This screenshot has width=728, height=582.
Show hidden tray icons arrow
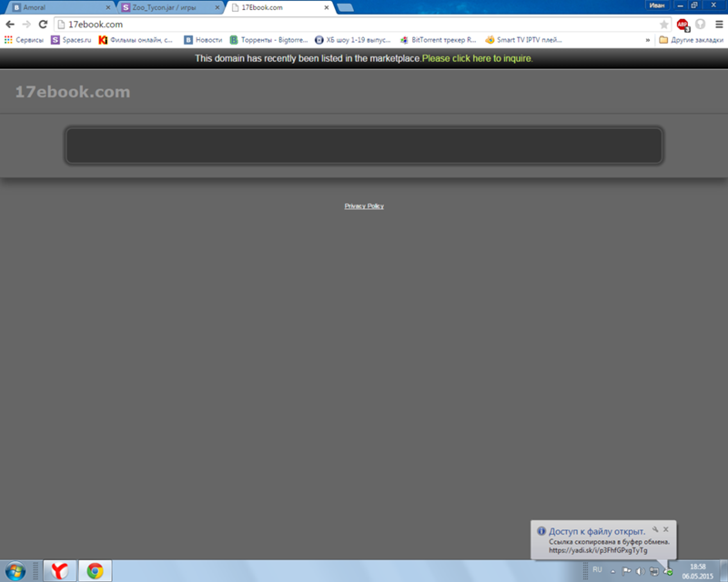(x=612, y=571)
